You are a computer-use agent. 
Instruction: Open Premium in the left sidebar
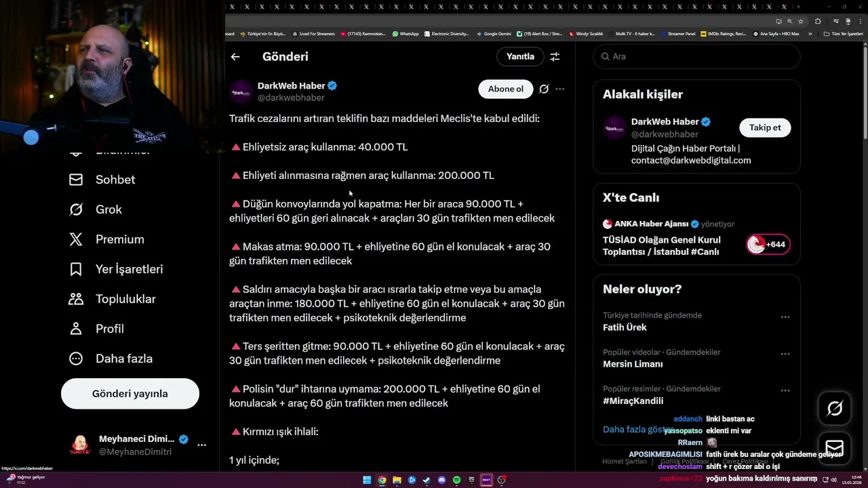tap(106, 239)
